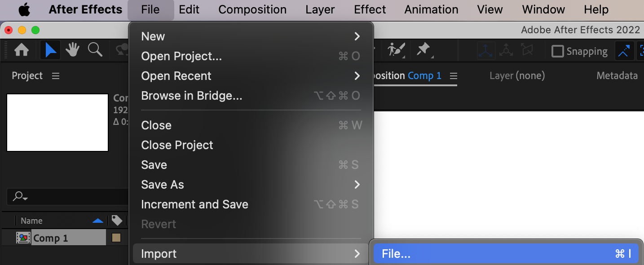
Task: Click the label color box of Comp 1
Action: pyautogui.click(x=116, y=238)
